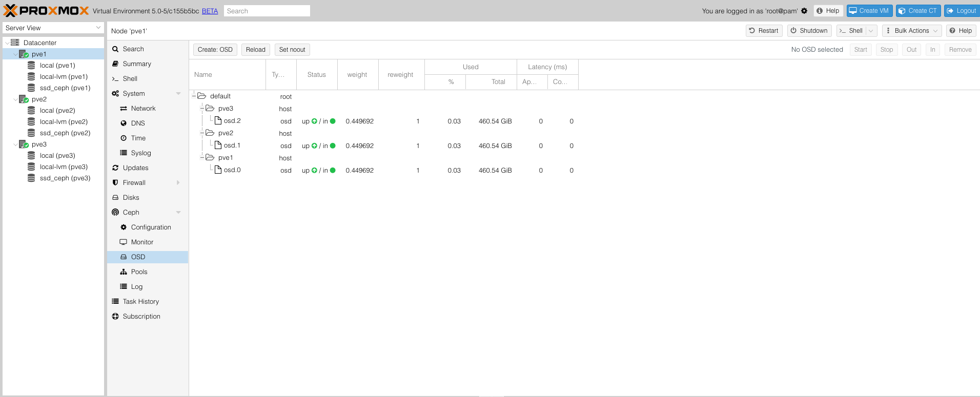
Task: Click the osd.2 file icon
Action: [x=218, y=120]
